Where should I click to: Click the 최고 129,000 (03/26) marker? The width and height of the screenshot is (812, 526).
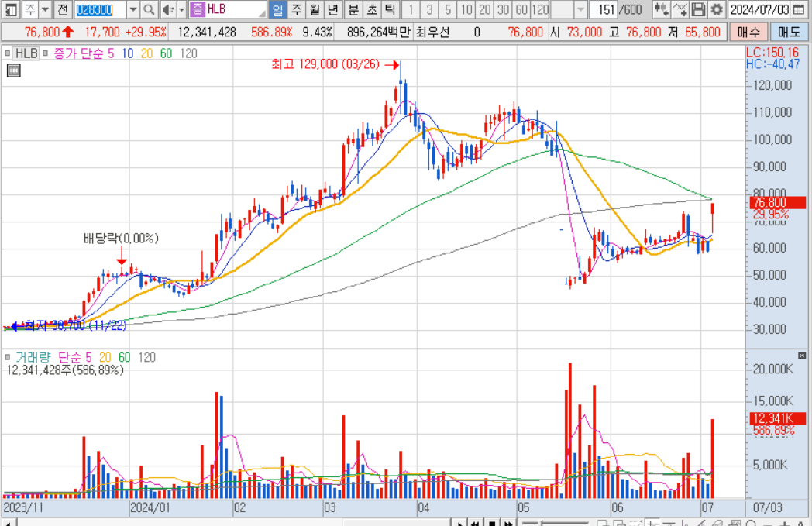[x=325, y=64]
